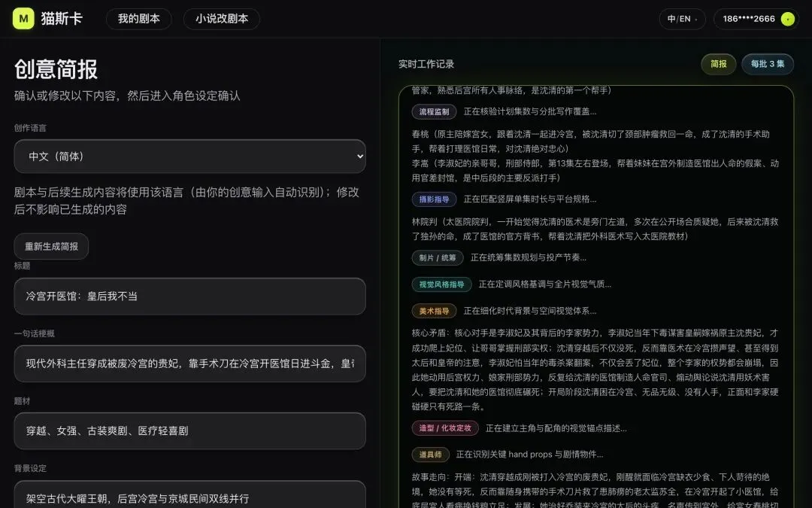Switch language with the 中/EN selector

682,19
